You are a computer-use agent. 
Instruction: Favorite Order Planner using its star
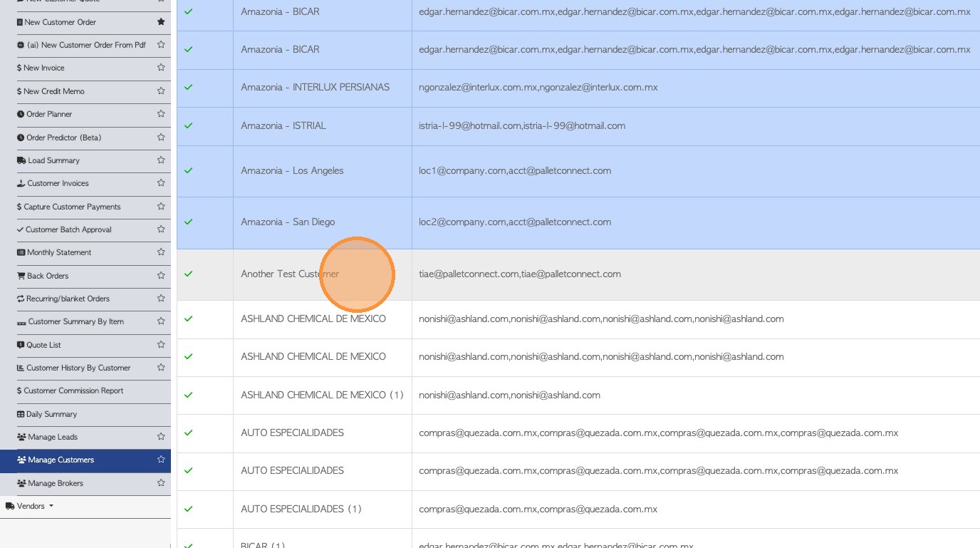click(161, 114)
